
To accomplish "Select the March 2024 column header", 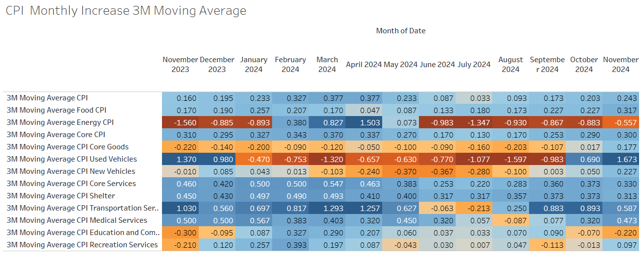I will [327, 64].
